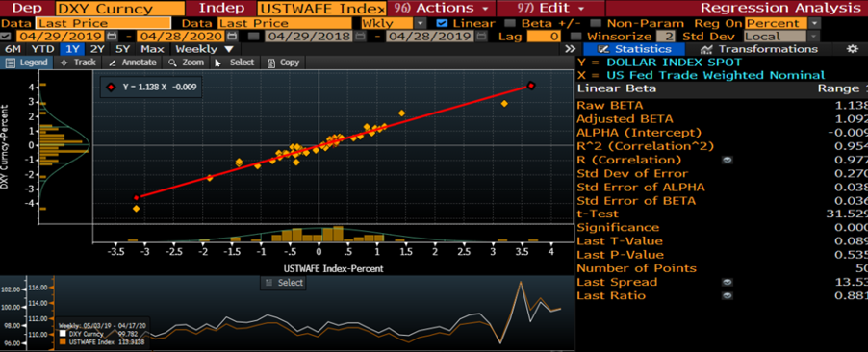Toggle the first date range checkbox
Screen dimensions: 868x352
6,36
